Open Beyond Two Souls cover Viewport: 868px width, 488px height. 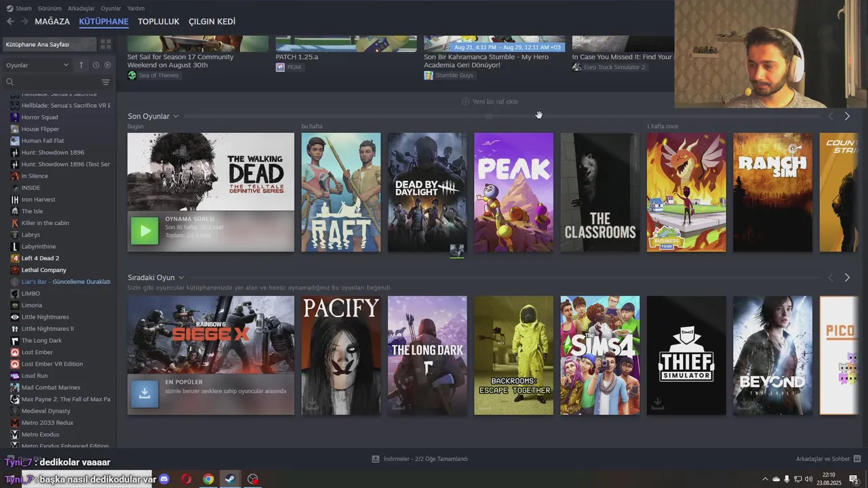coord(772,355)
